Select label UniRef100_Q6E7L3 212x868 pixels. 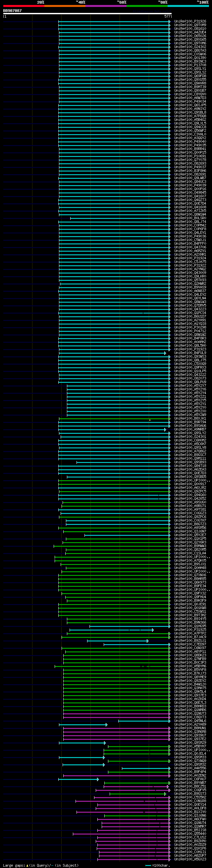pyautogui.click(x=190, y=702)
